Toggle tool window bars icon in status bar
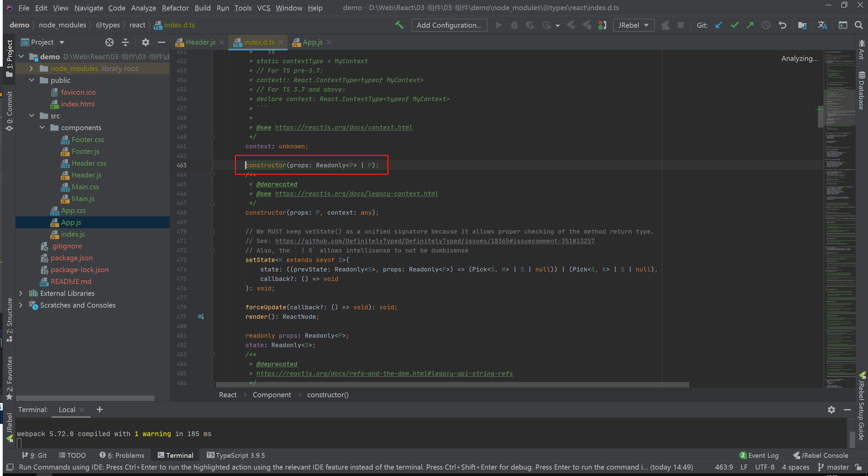This screenshot has width=868, height=476. (10, 467)
